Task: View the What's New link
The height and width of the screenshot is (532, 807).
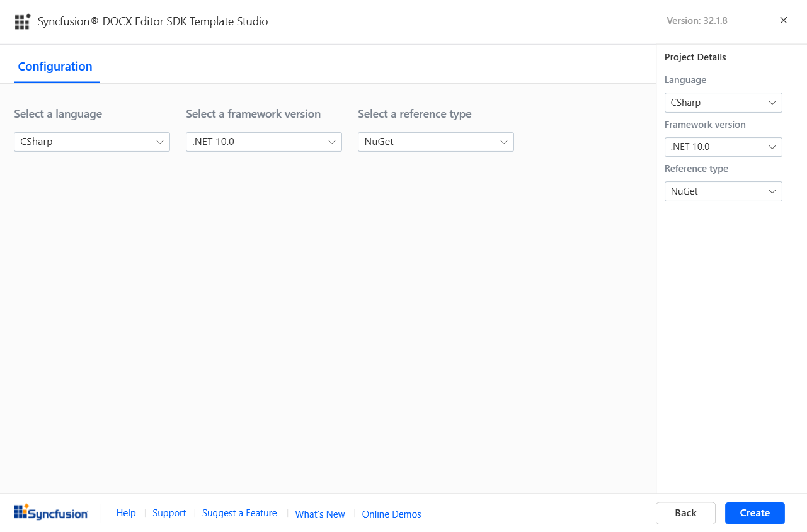Action: (x=320, y=514)
